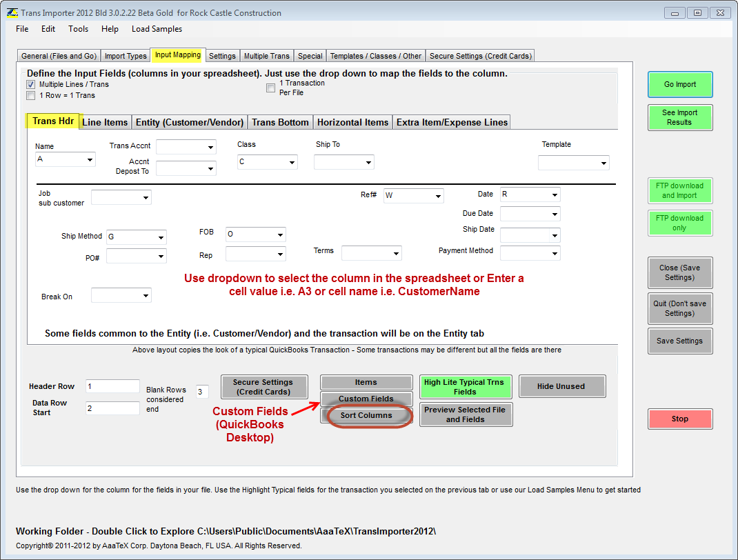Switch to the Line Items sub-tab
Viewport: 738px width, 560px height.
(x=105, y=122)
